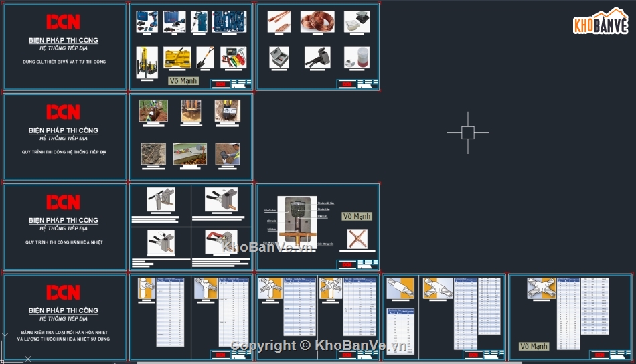The image size is (636, 364).
Task: Click large DCN logo on second title sheet
Action: tap(64, 112)
